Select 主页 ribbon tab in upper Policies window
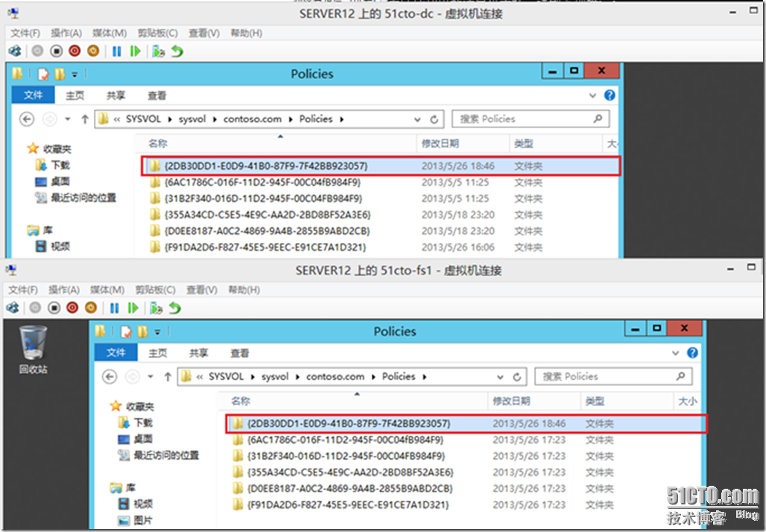 click(75, 95)
